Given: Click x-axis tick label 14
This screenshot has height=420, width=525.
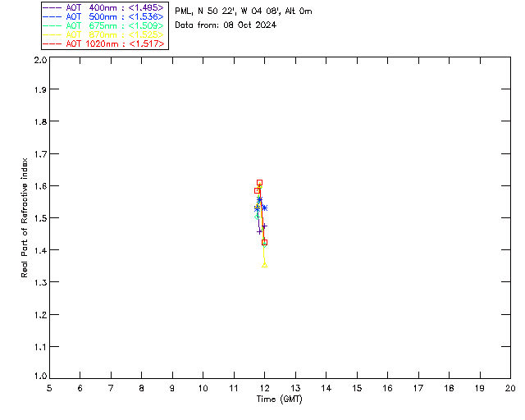Looking at the screenshot, I should (x=326, y=388).
